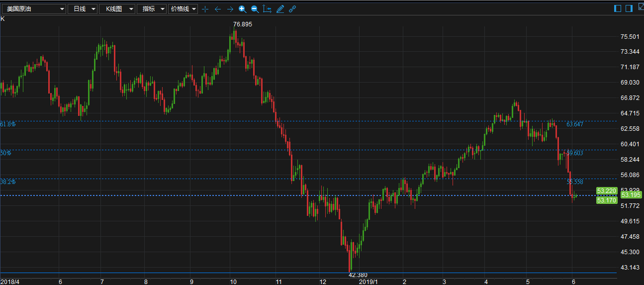The width and height of the screenshot is (644, 285).
Task: Open the 日线 timeframe dropdown
Action: coord(82,9)
